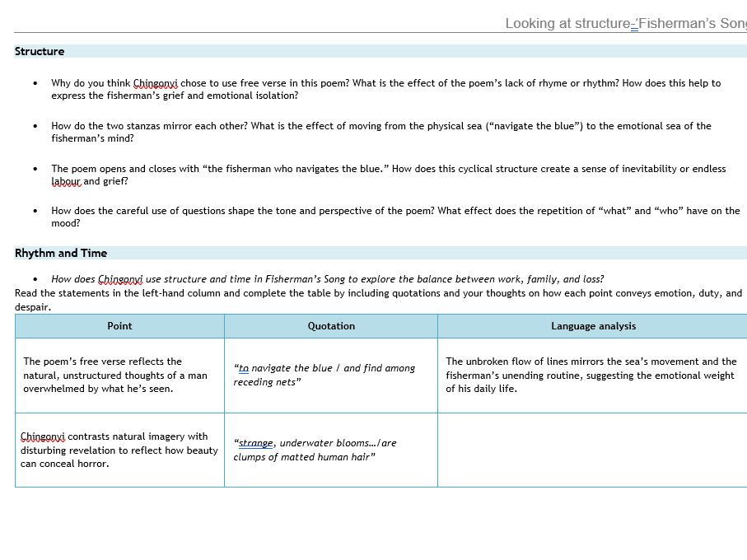747x560 pixels.
Task: Click the "Point" table header cell
Action: point(119,325)
